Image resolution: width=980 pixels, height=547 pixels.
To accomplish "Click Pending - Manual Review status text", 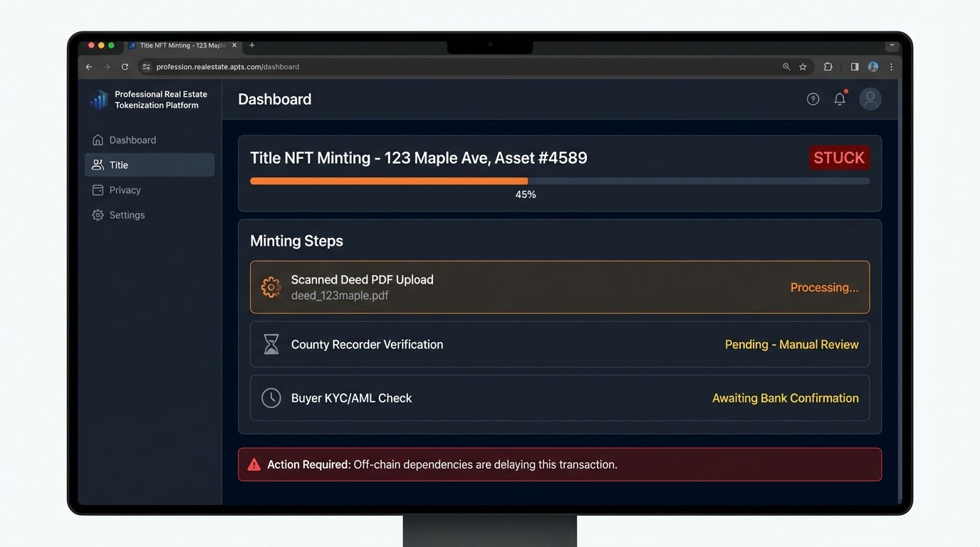I will (x=791, y=345).
